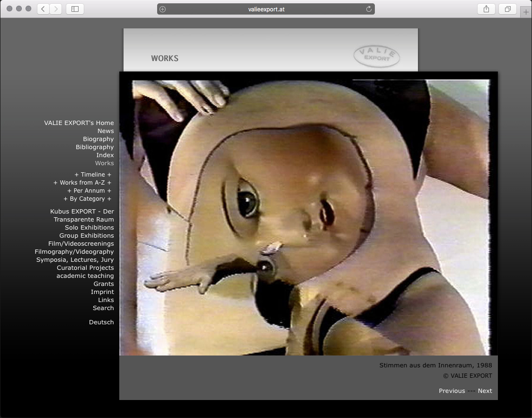Toggle the Safari sidebar button

75,9
